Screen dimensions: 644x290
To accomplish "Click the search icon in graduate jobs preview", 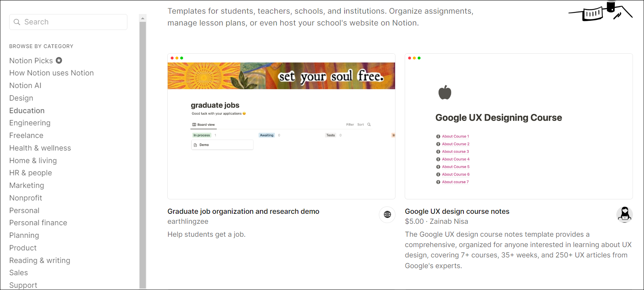I will 369,125.
